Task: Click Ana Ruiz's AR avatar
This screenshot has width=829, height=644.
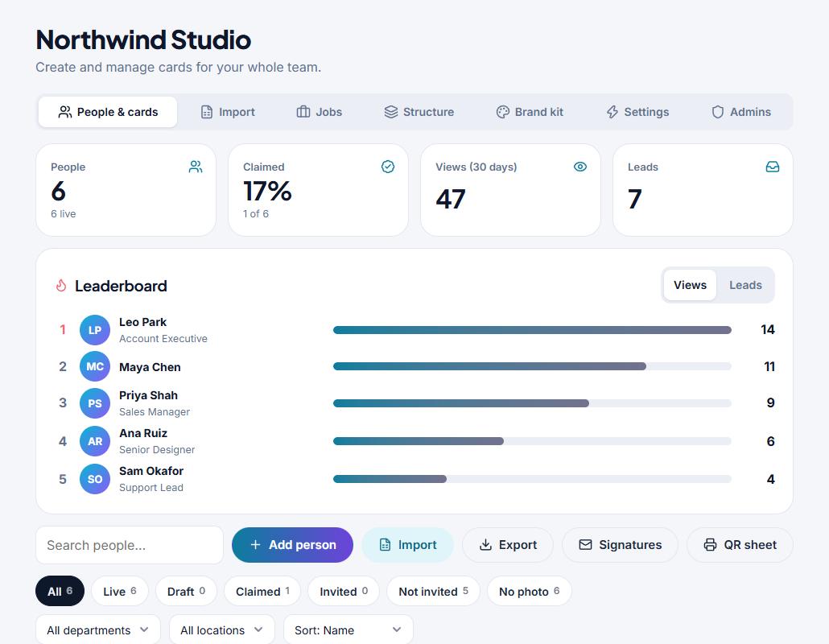Action: 95,441
